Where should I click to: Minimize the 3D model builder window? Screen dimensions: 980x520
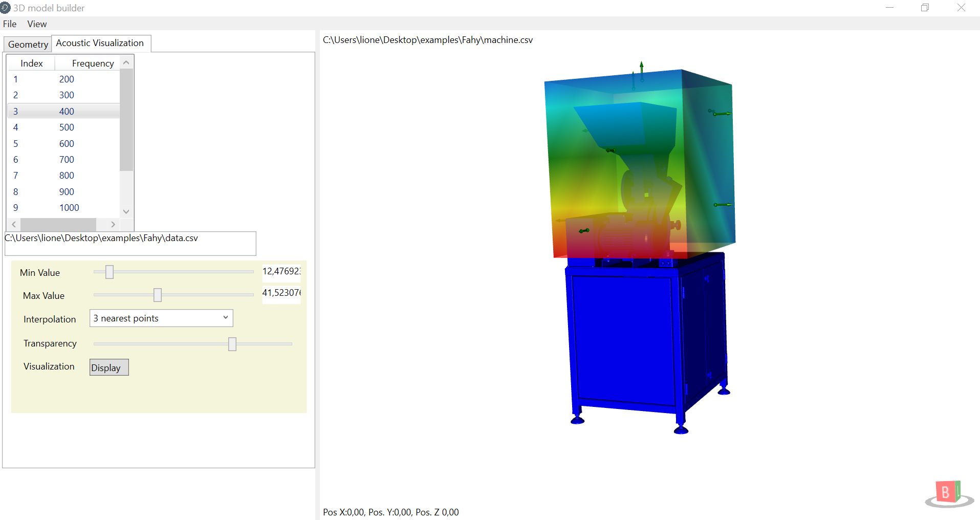[x=890, y=8]
